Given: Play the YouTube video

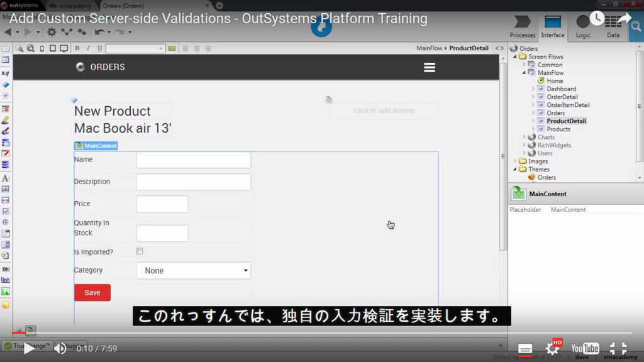Looking at the screenshot, I should pyautogui.click(x=29, y=348).
